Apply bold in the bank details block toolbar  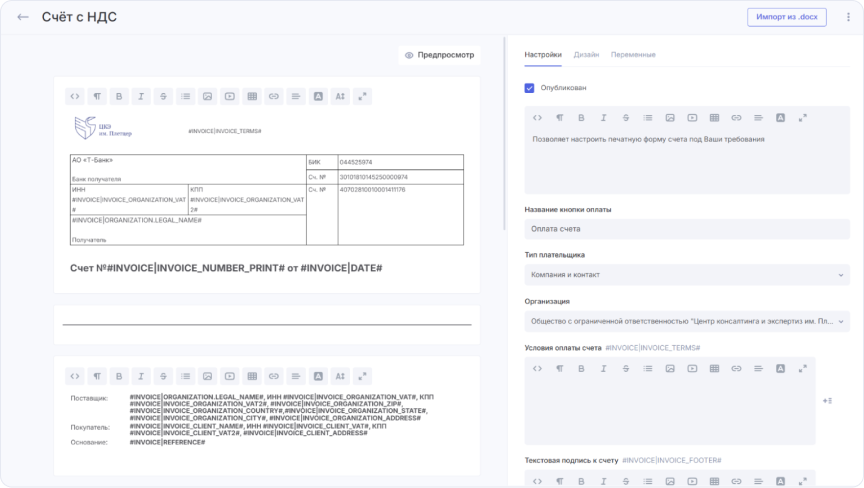(x=119, y=96)
